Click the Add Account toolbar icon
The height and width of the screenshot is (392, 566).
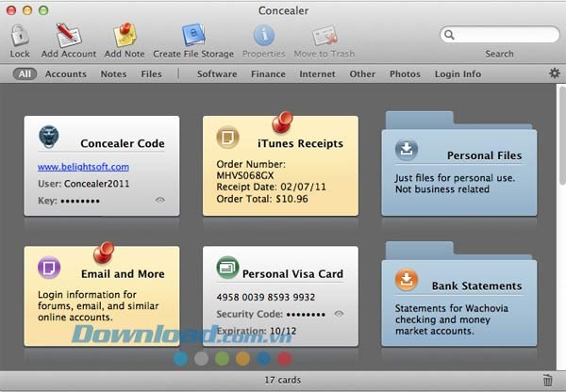coord(69,36)
